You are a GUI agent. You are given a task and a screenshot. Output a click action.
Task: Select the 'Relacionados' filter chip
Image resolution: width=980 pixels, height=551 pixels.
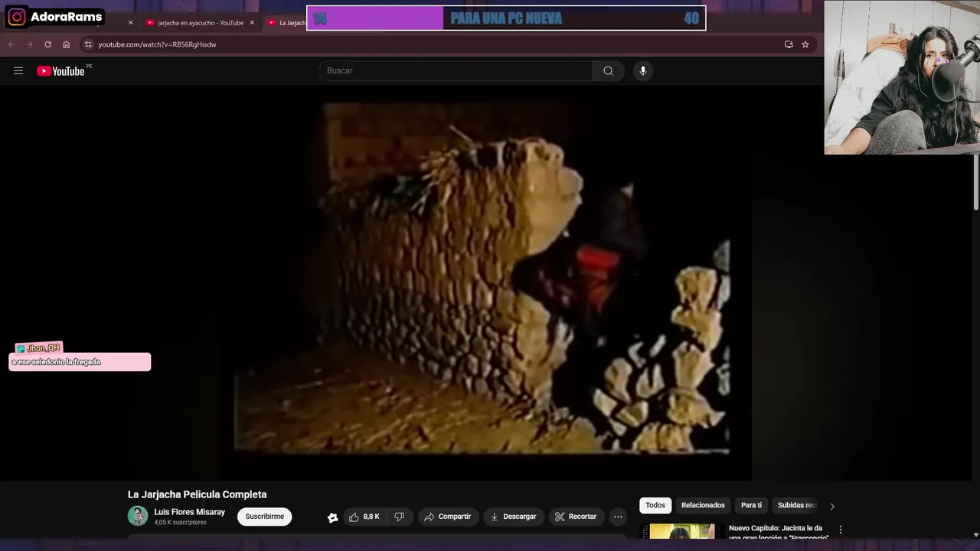pyautogui.click(x=703, y=505)
